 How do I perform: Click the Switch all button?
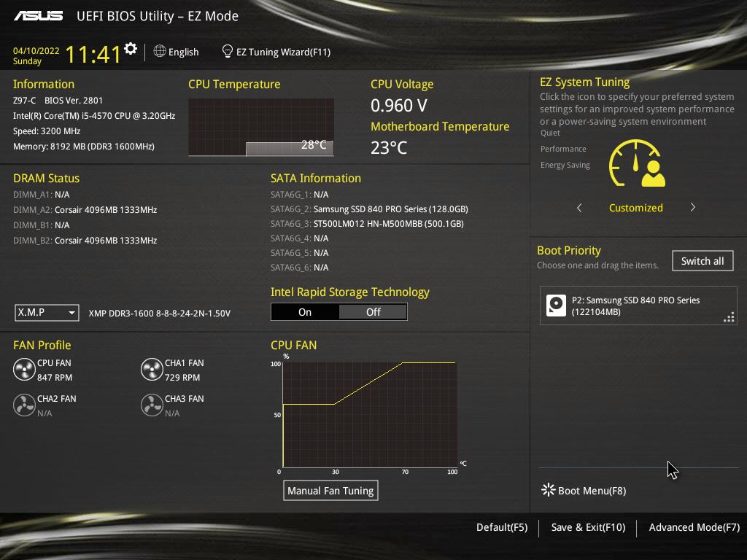click(703, 261)
